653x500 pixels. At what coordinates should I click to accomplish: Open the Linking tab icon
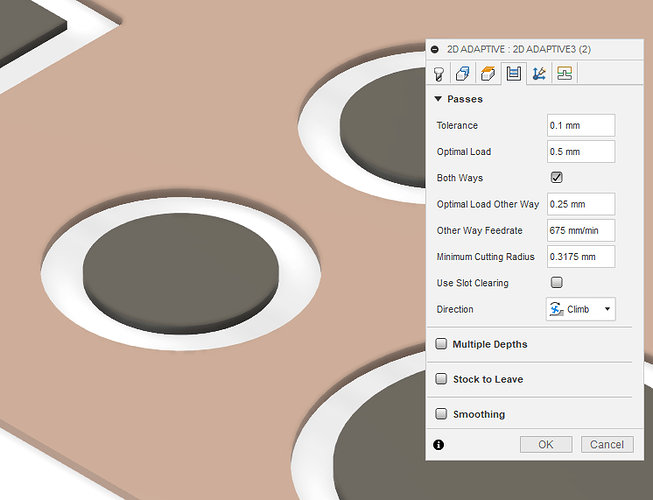(539, 73)
